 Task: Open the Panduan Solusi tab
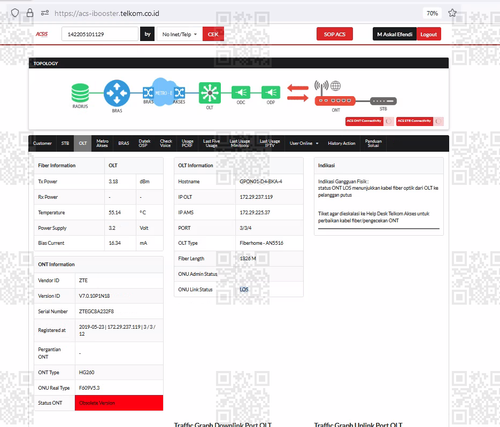click(373, 143)
